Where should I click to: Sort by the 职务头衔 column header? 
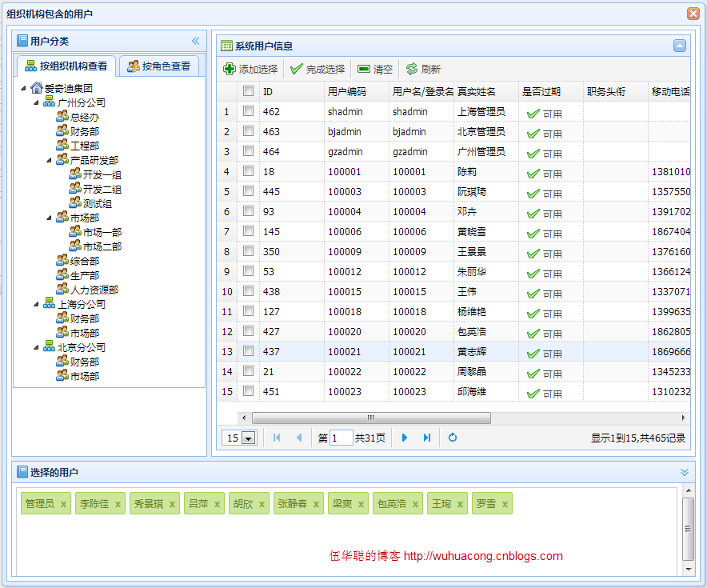(x=616, y=91)
